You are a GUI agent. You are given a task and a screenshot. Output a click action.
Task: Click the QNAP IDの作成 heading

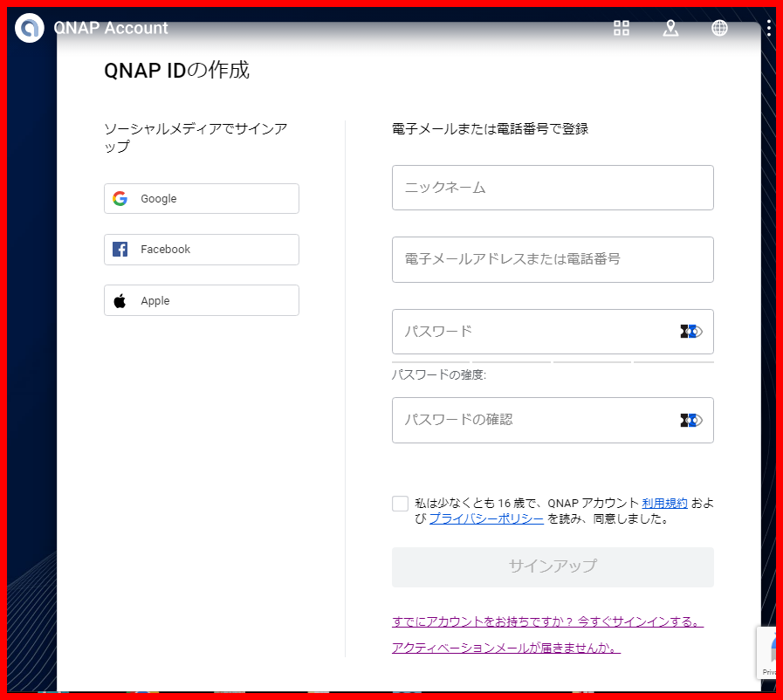(176, 71)
